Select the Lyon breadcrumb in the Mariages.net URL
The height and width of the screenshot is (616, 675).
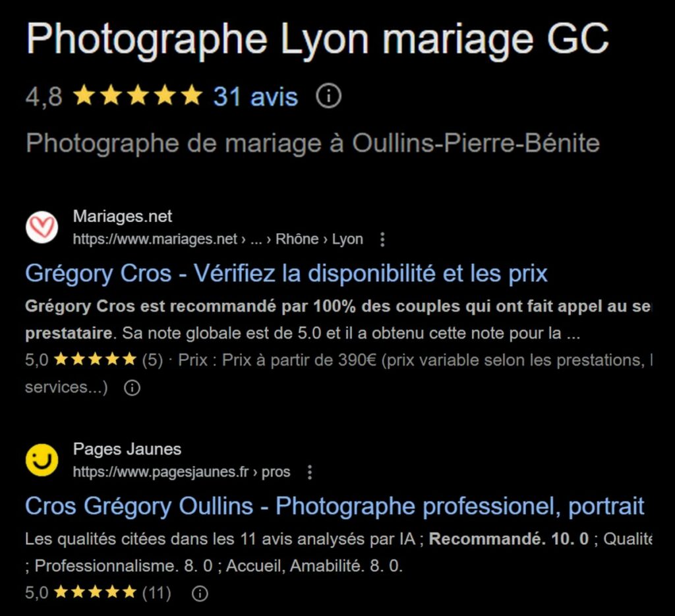tap(347, 239)
